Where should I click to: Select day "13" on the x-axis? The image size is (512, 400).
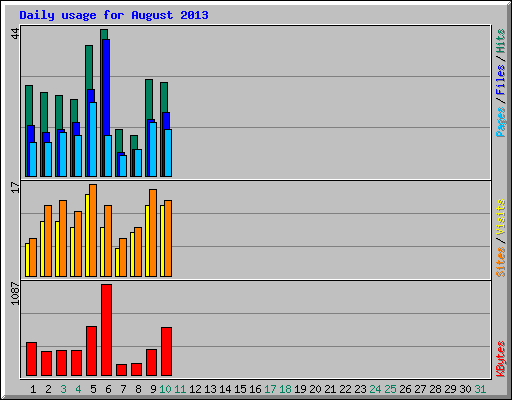coord(210,389)
